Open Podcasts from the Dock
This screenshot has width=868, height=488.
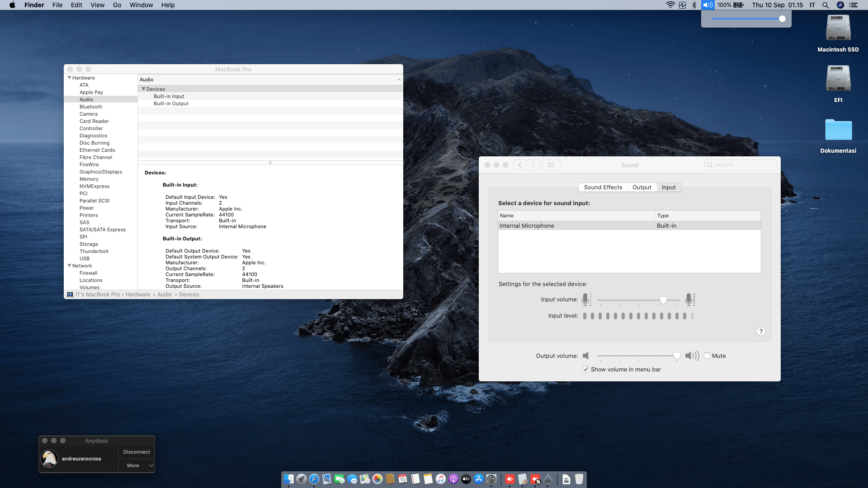pyautogui.click(x=453, y=479)
